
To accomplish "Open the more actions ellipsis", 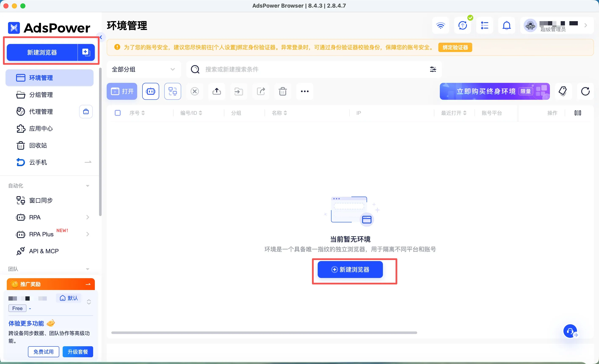I will point(305,91).
